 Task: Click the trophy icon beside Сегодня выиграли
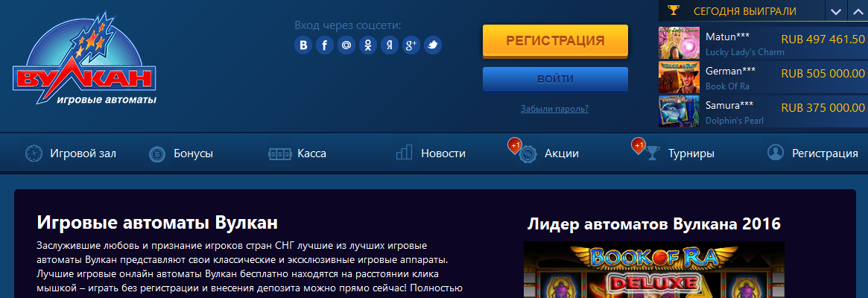pos(673,10)
